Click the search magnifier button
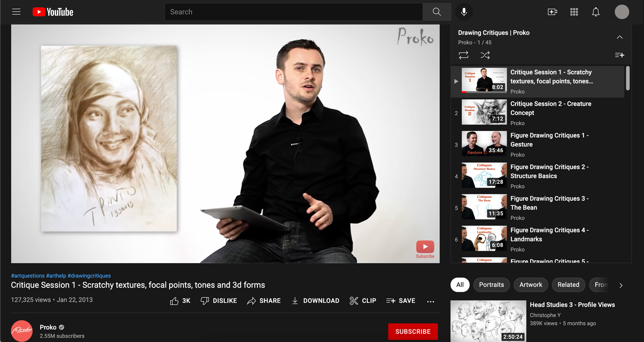This screenshot has height=342, width=644. 436,12
